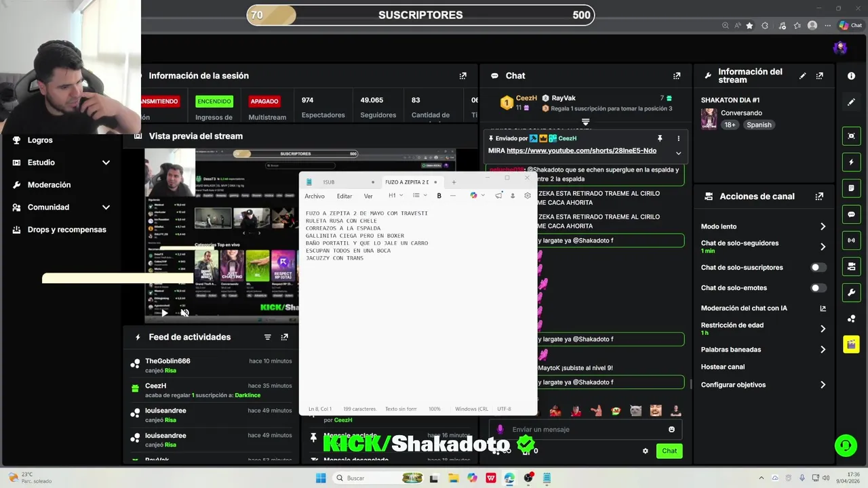Toggle bold in Notepad toolbar
This screenshot has width=868, height=488.
[439, 196]
